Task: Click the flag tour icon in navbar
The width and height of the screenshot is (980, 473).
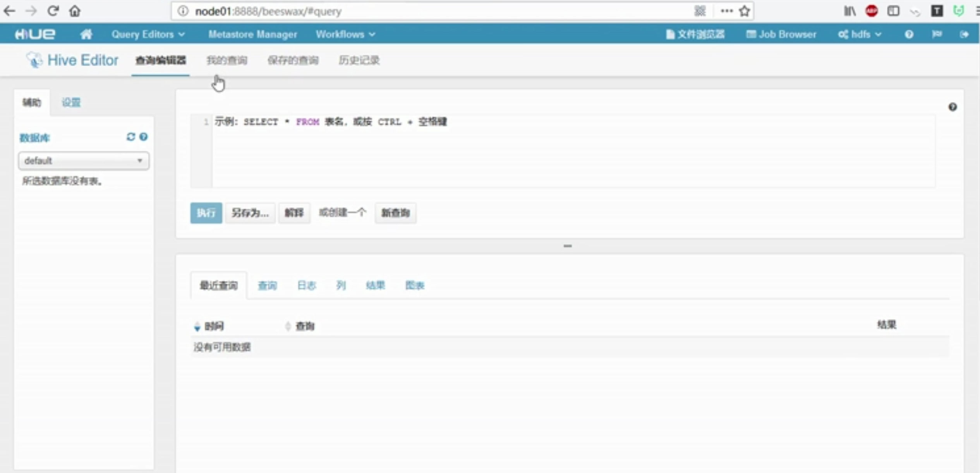Action: click(937, 34)
